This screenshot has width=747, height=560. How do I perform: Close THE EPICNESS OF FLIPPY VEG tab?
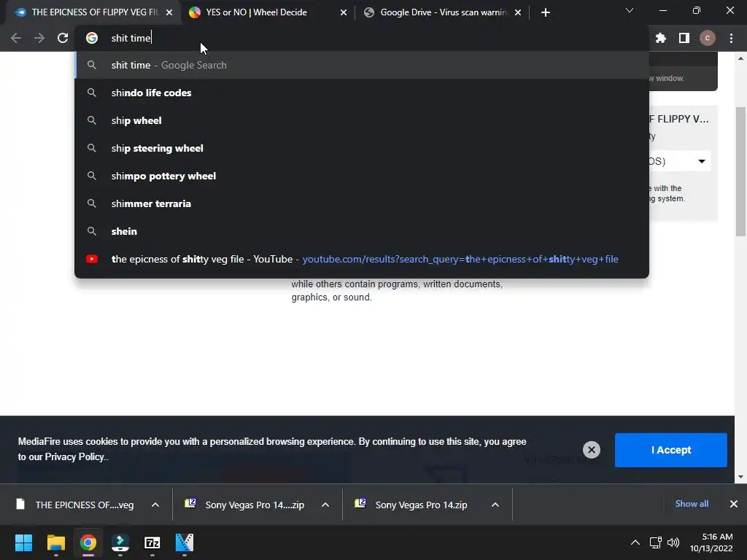point(169,12)
